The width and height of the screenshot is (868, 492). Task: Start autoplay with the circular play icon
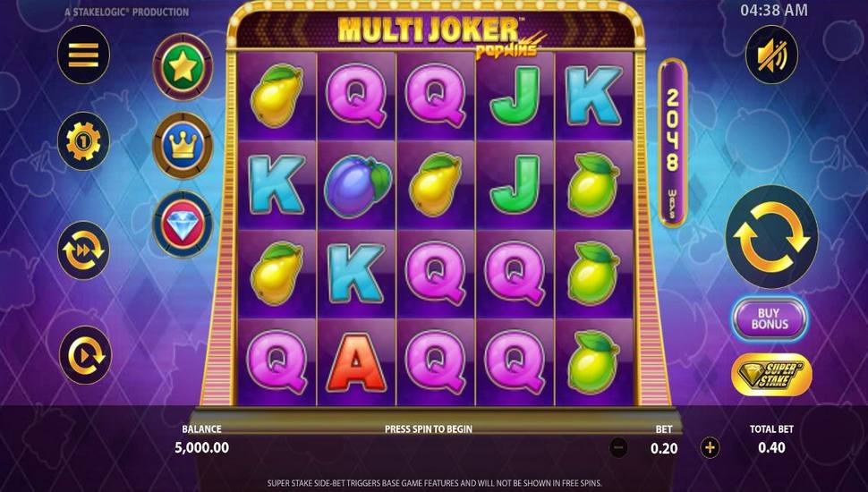click(85, 355)
